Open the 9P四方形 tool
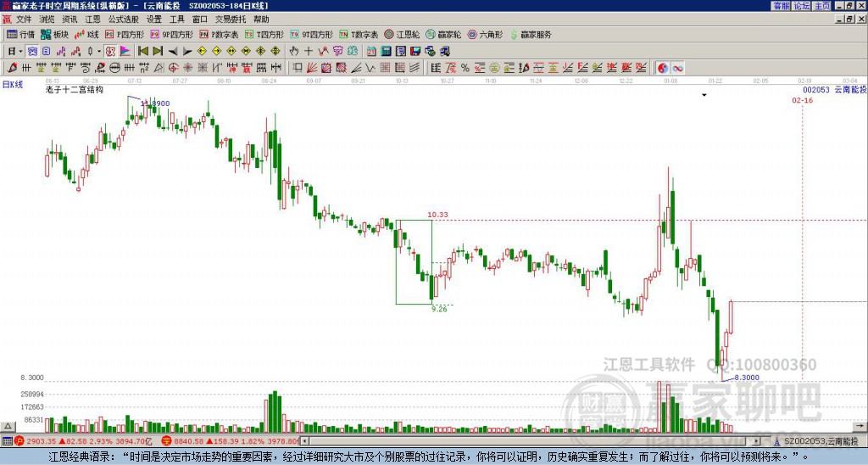This screenshot has height=465, width=868. click(172, 34)
